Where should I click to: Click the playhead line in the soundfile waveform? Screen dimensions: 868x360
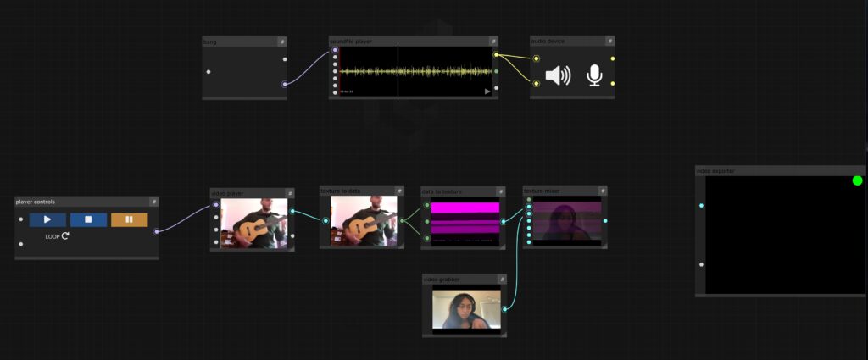[x=398, y=71]
